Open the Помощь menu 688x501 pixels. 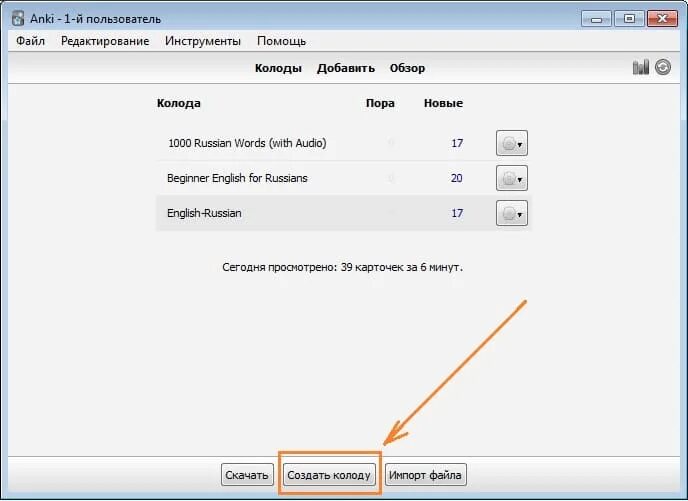click(281, 41)
